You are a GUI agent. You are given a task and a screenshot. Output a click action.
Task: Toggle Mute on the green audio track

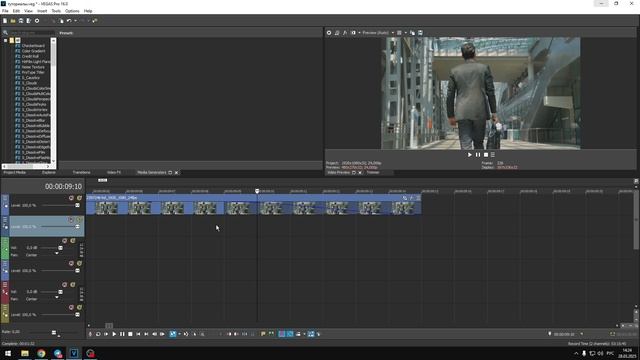65,241
